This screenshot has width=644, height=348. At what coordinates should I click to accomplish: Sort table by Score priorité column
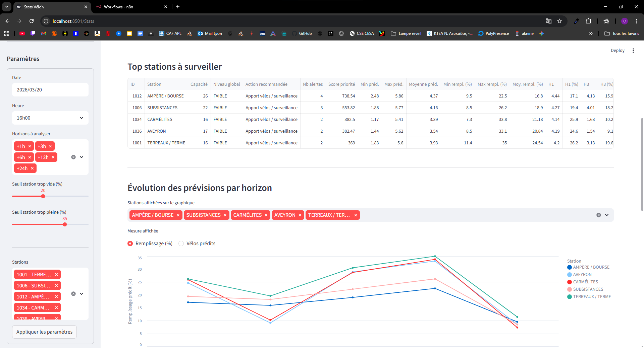pos(341,84)
